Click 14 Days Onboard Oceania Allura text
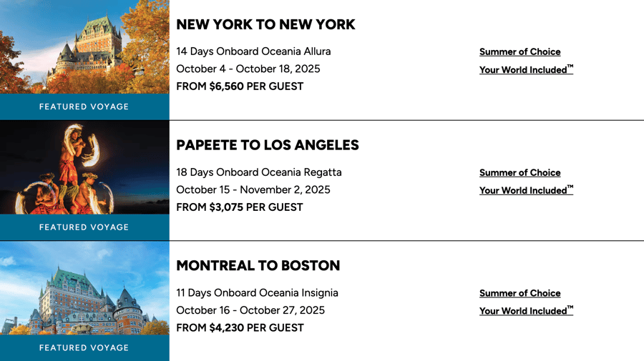 click(x=253, y=51)
